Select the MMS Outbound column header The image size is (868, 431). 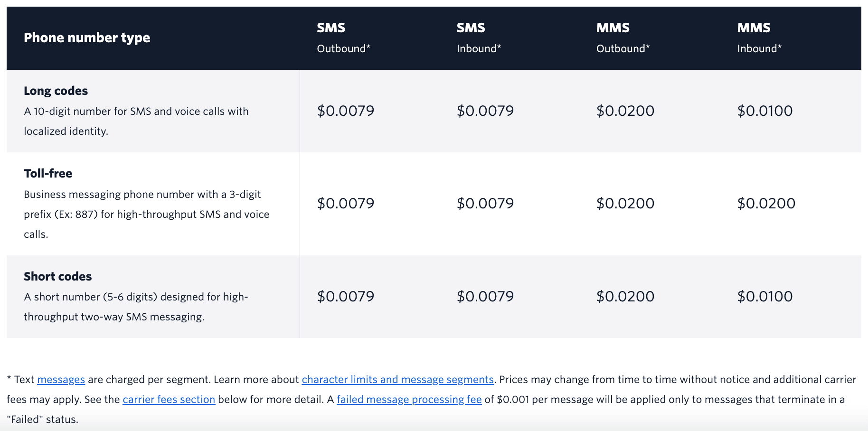[623, 38]
